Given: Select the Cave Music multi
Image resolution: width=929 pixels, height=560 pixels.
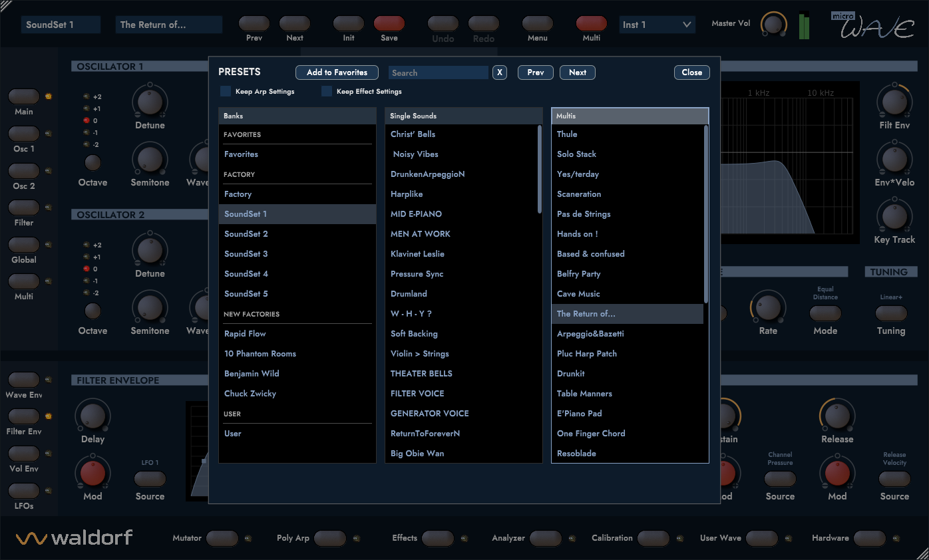Looking at the screenshot, I should pos(628,294).
